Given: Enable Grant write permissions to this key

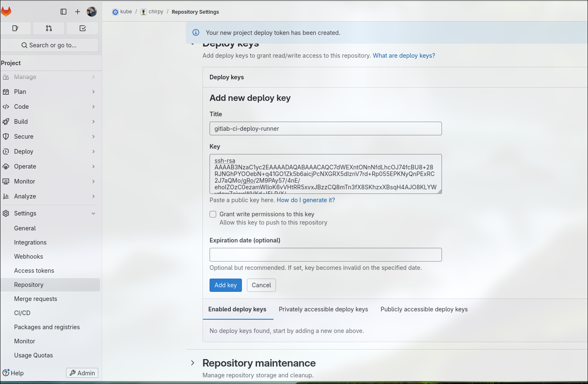Looking at the screenshot, I should tap(213, 214).
